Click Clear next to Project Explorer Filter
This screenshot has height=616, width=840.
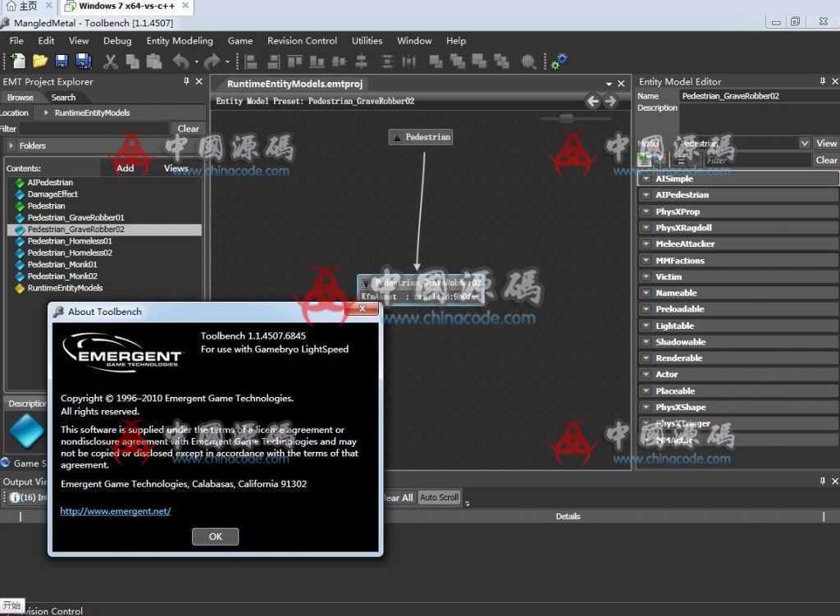click(x=188, y=129)
